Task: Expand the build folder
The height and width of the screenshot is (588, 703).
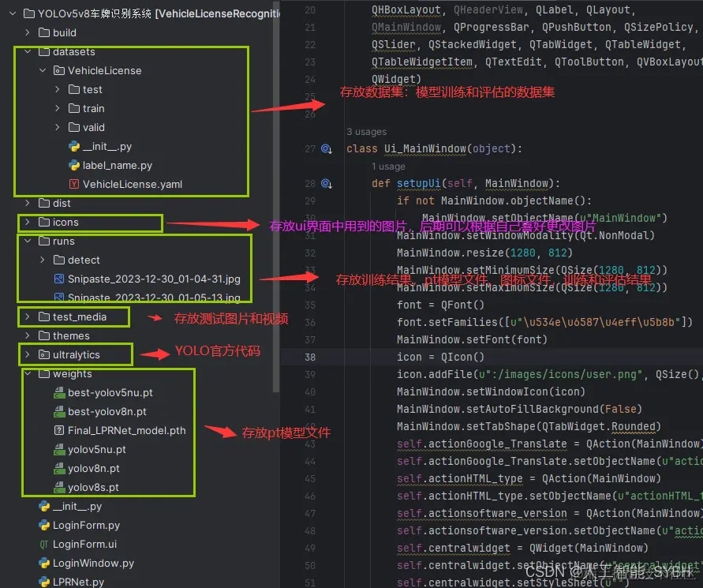Action: [x=28, y=32]
